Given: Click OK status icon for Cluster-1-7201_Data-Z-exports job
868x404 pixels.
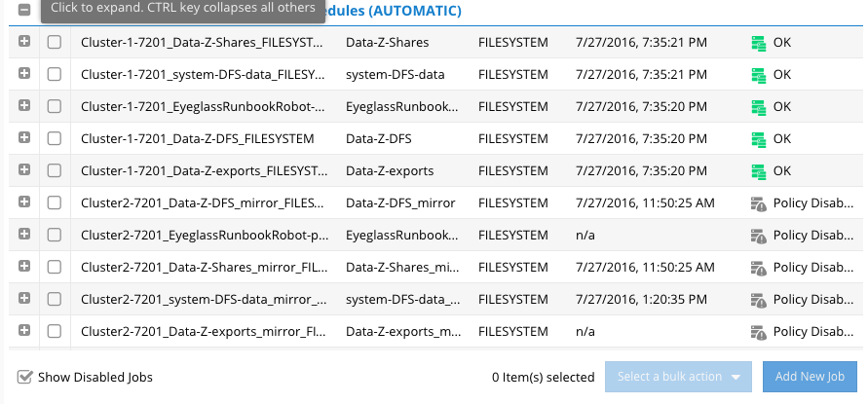Looking at the screenshot, I should click(758, 171).
